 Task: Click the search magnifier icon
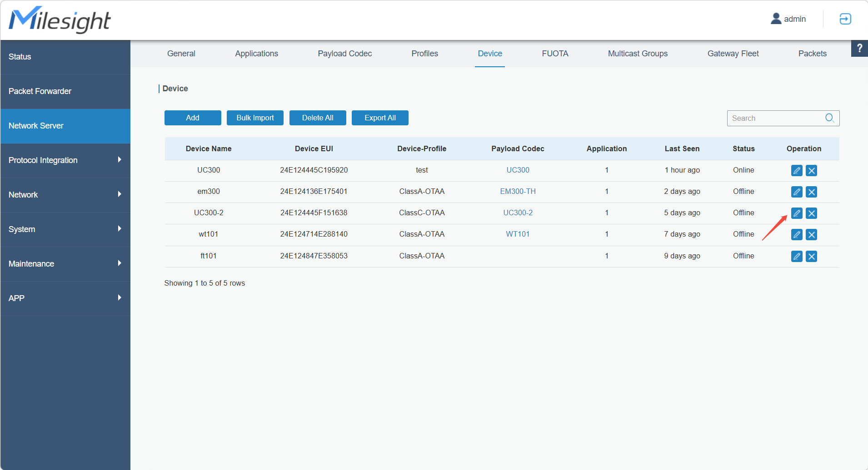point(830,118)
